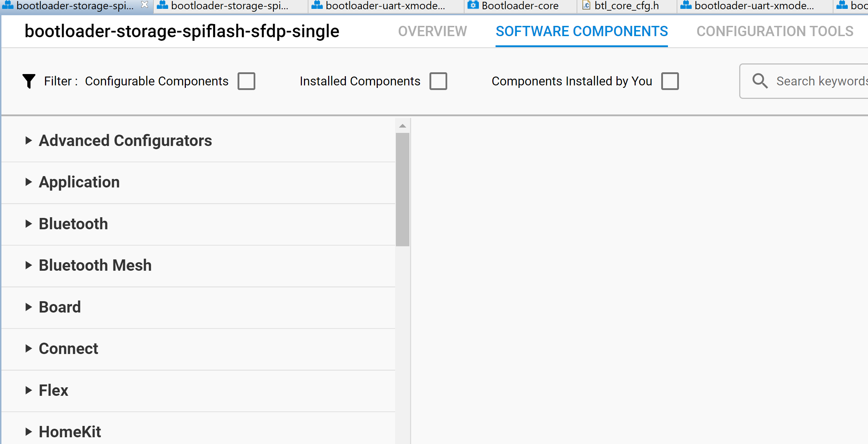Screen dimensions: 868x444
Task: Click the second bootloader-storage-spi tab icon
Action: (162, 5)
